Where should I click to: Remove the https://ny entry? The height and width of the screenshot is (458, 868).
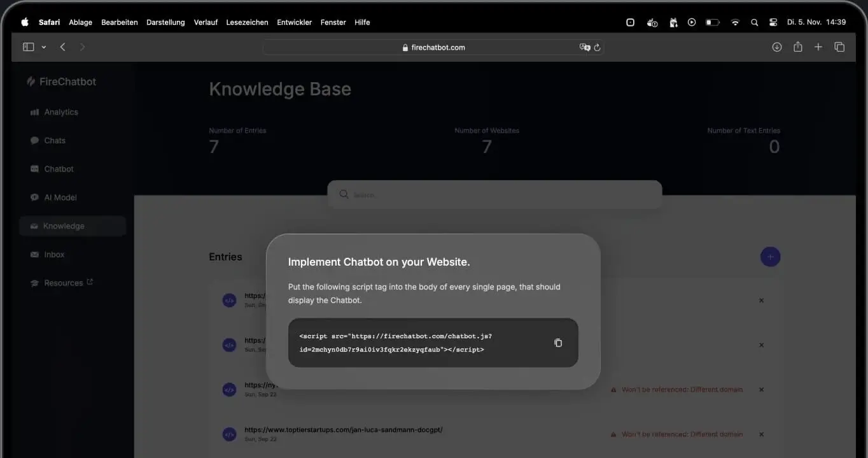(x=761, y=390)
